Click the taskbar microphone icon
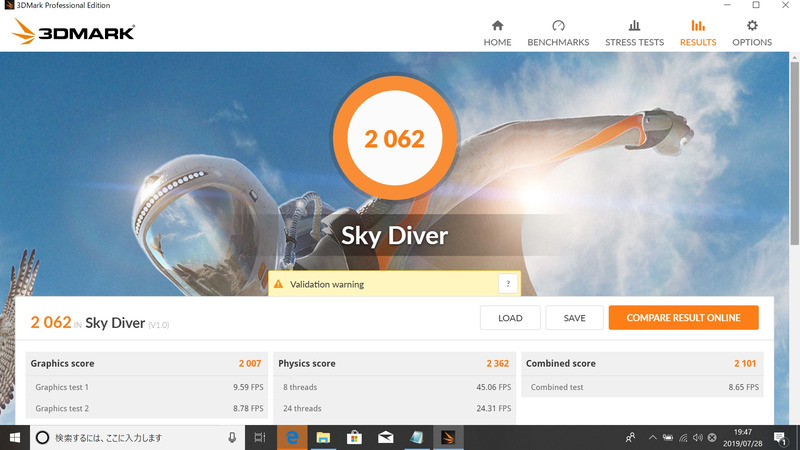The image size is (800, 450). (232, 438)
